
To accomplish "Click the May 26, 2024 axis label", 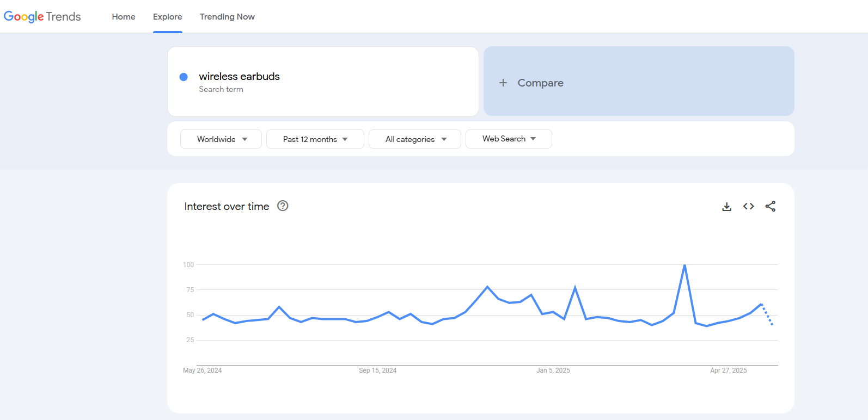I will [202, 370].
